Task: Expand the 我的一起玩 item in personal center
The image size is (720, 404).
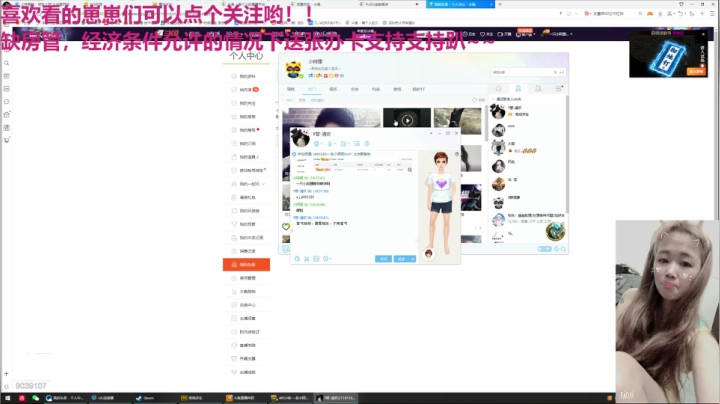Action: tap(250, 184)
